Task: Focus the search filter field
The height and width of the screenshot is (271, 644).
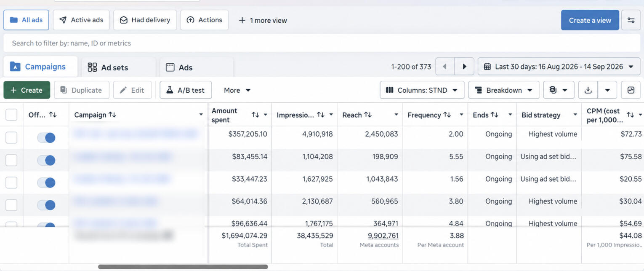Action: click(x=322, y=43)
